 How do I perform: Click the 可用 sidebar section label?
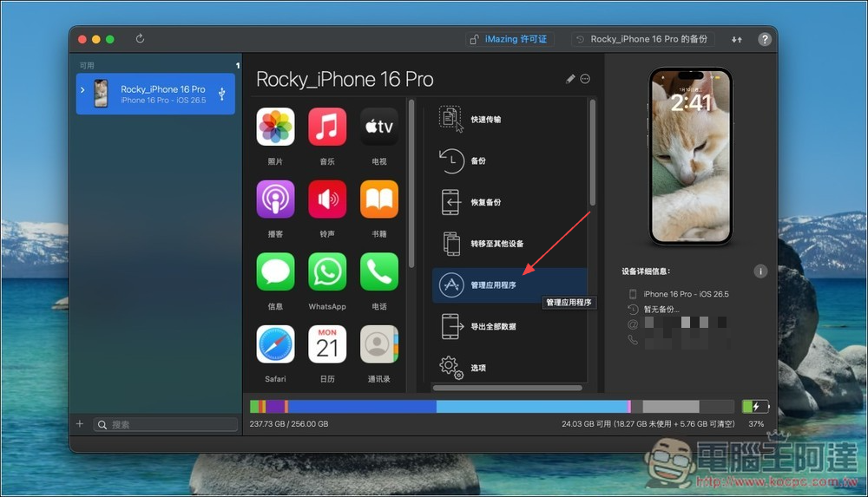86,65
